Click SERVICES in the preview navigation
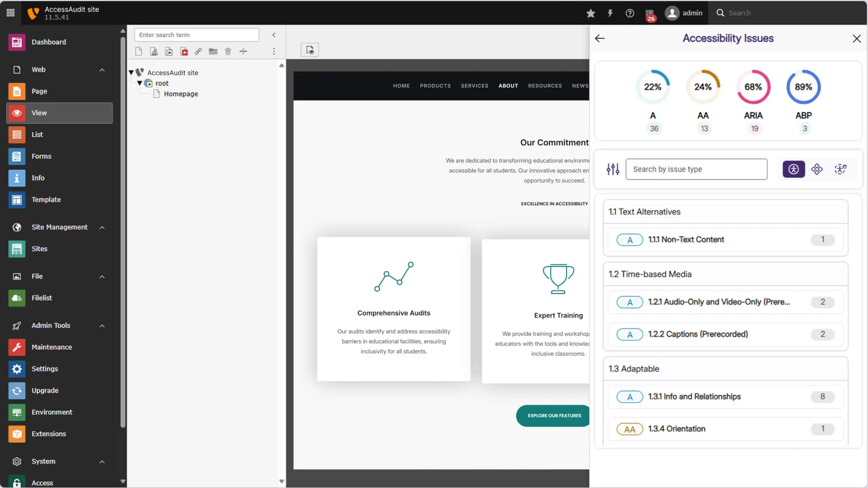 coord(474,86)
